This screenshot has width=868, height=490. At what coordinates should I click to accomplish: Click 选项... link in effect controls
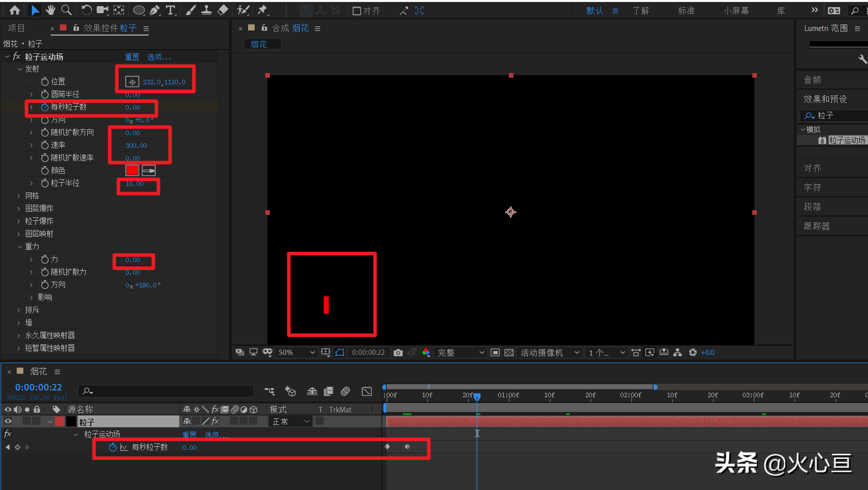tap(159, 57)
